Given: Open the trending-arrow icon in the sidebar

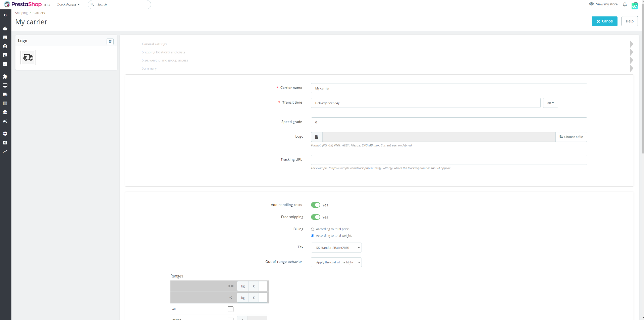Looking at the screenshot, I should tap(5, 151).
